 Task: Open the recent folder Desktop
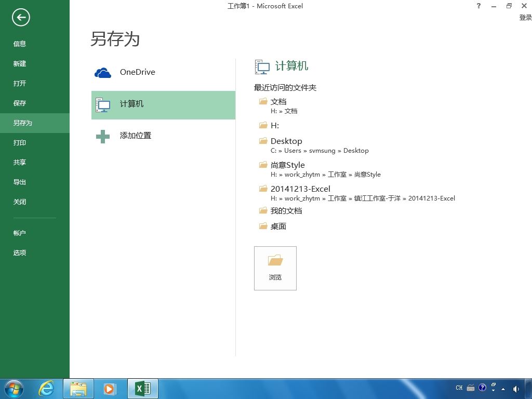[x=286, y=141]
